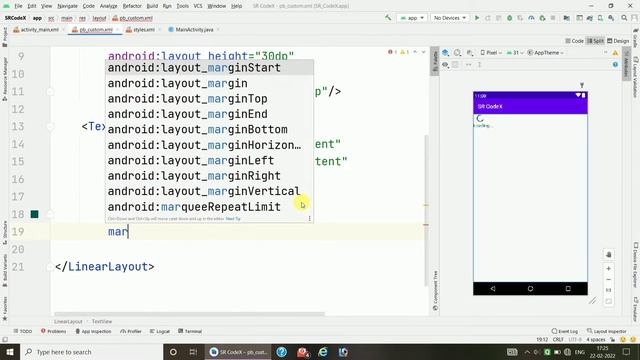Click the Back navigation button in the phone preview
This screenshot has width=640, height=360.
493,289
